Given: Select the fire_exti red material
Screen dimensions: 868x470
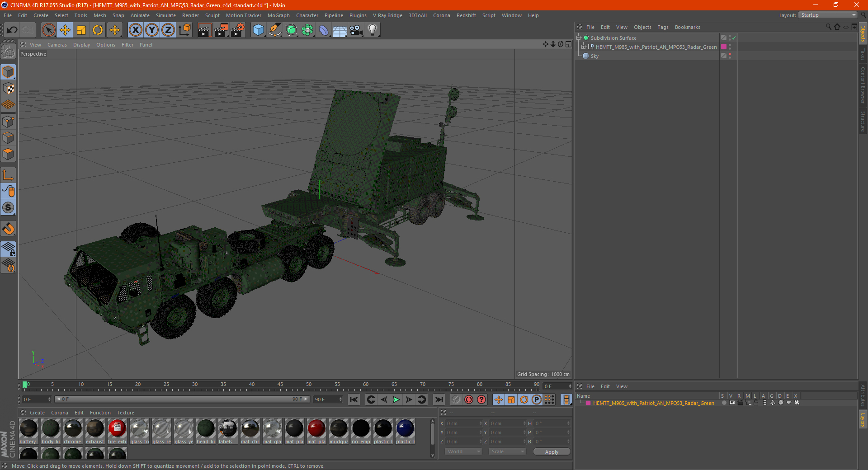Looking at the screenshot, I should (117, 431).
